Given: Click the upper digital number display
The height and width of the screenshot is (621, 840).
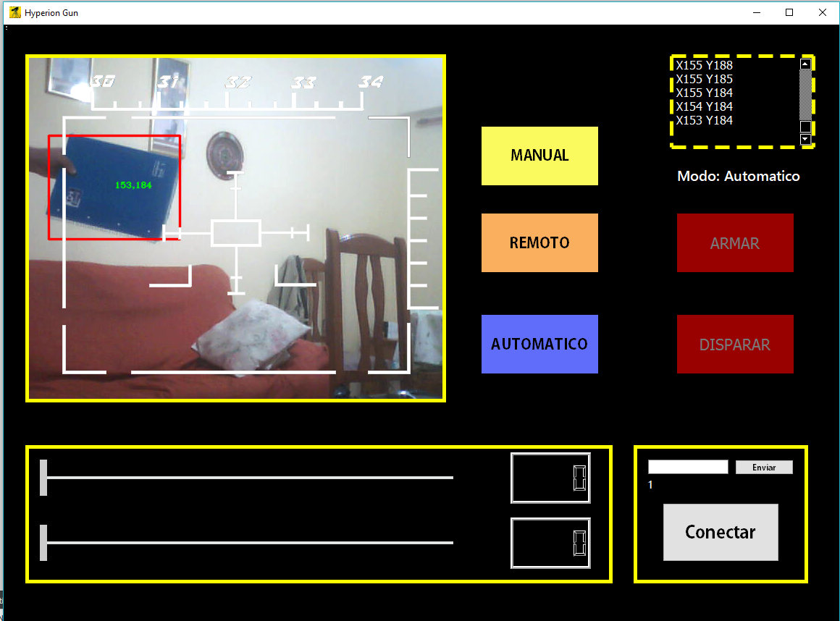Looking at the screenshot, I should click(550, 478).
